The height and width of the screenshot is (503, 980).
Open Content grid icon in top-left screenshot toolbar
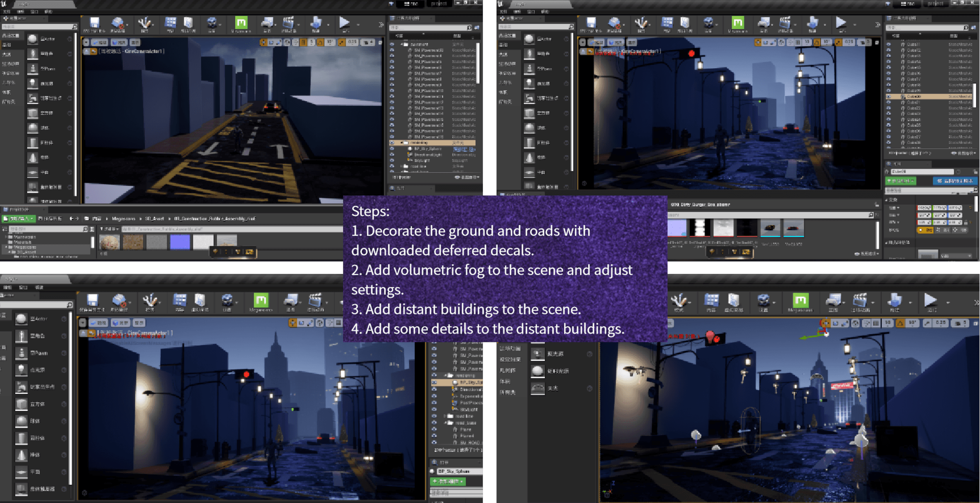click(x=171, y=23)
